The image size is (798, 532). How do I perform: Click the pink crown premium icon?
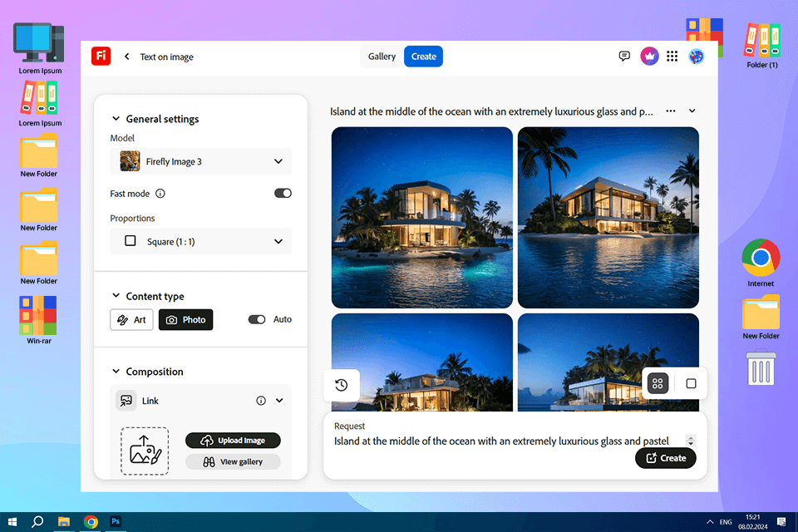tap(649, 56)
